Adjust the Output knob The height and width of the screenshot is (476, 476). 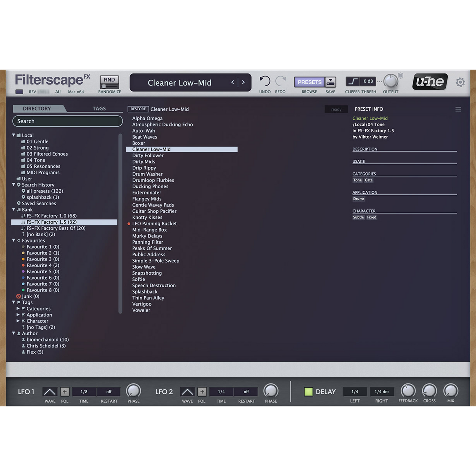391,81
